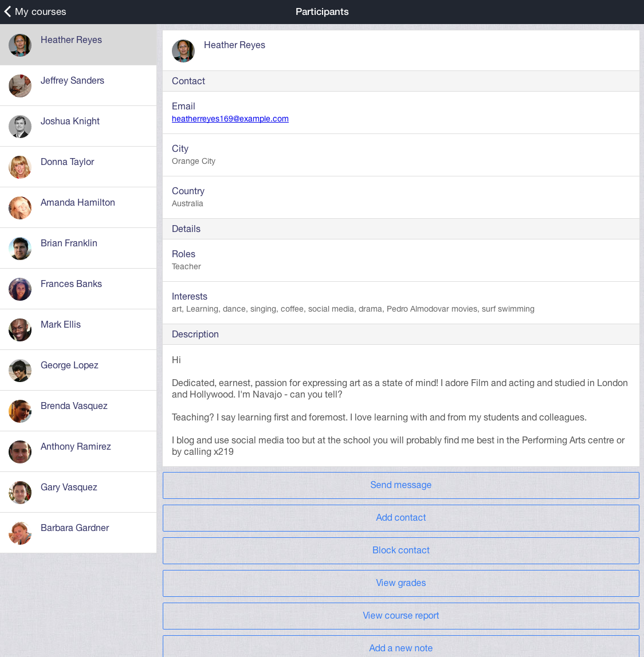Click the 'Australia' country value

tap(187, 204)
